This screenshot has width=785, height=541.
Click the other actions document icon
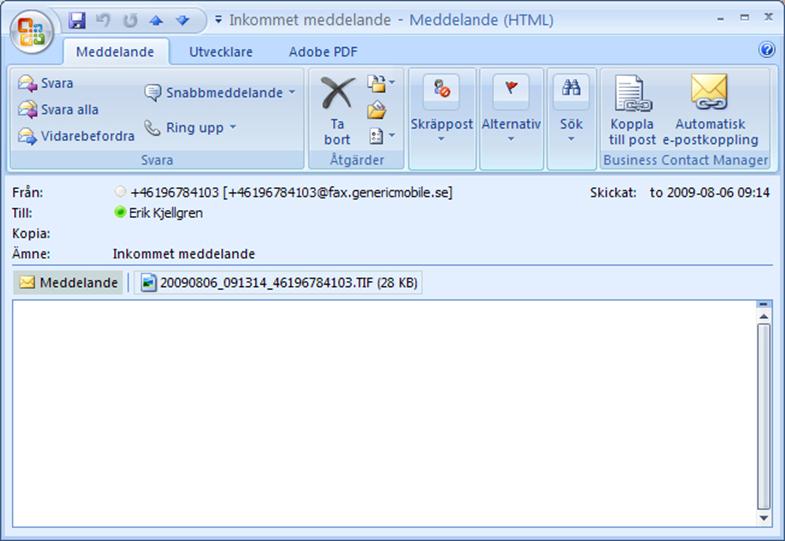(x=376, y=136)
